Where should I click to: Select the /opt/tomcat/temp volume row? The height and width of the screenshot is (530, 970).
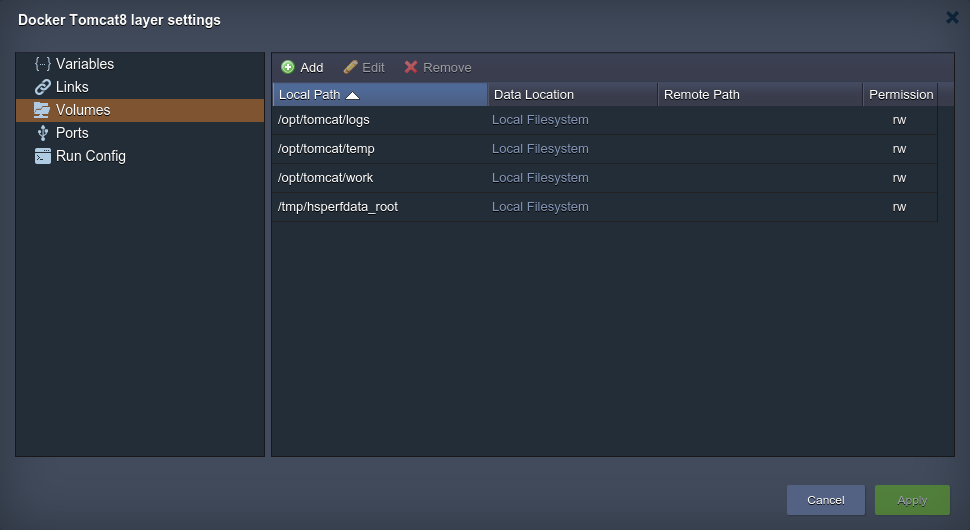tap(605, 149)
